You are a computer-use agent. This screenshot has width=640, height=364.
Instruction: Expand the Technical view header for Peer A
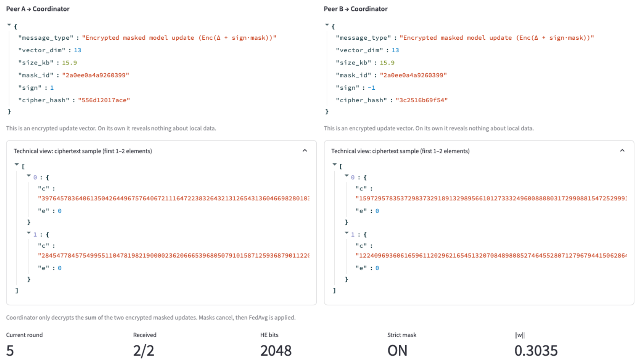coord(82,151)
